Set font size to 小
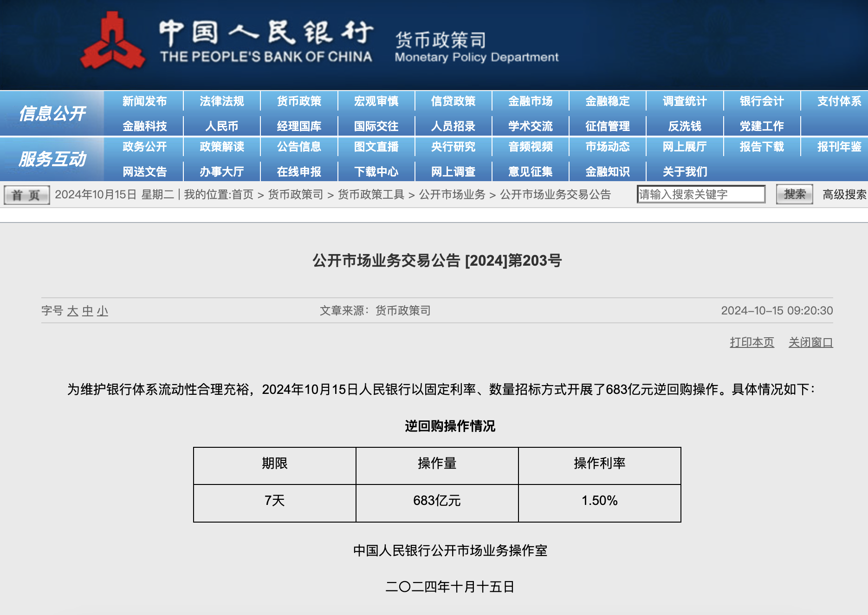The width and height of the screenshot is (868, 615). [102, 311]
